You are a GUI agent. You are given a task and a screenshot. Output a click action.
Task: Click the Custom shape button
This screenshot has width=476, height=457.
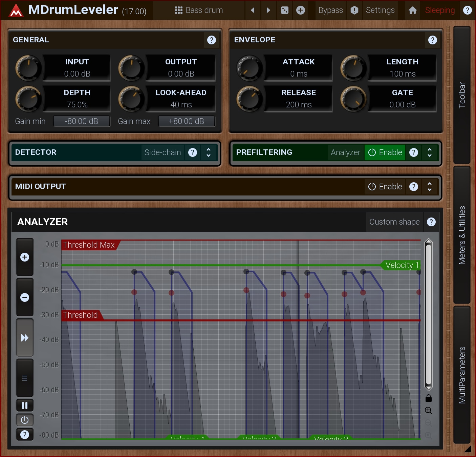click(x=394, y=222)
